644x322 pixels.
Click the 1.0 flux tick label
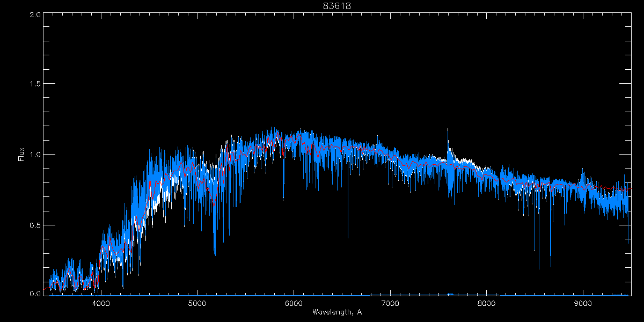click(x=35, y=155)
